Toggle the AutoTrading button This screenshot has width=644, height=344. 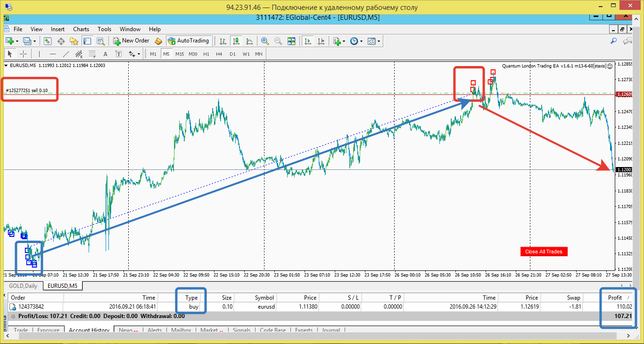point(188,41)
